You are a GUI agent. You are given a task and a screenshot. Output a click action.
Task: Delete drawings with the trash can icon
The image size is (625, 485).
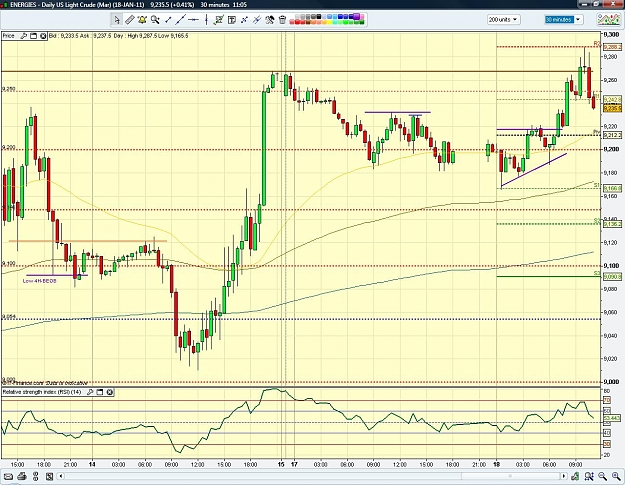(x=282, y=20)
